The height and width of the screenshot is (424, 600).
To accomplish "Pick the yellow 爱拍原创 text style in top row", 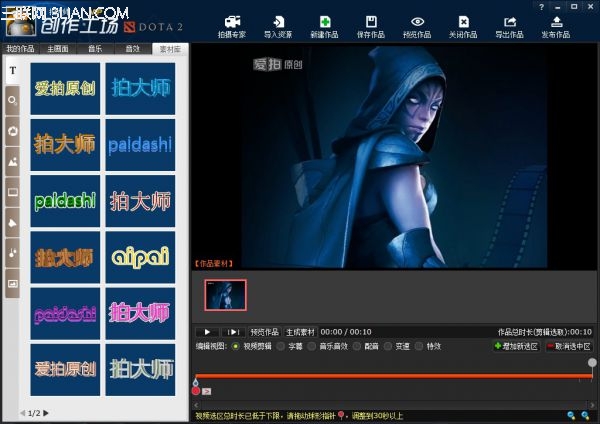I will tap(65, 89).
